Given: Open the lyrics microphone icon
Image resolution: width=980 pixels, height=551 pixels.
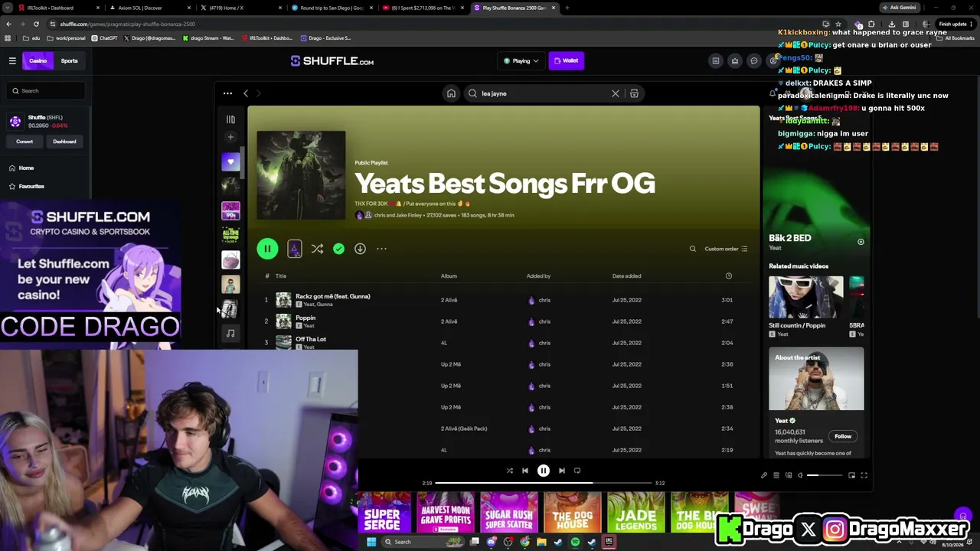Looking at the screenshot, I should [764, 475].
